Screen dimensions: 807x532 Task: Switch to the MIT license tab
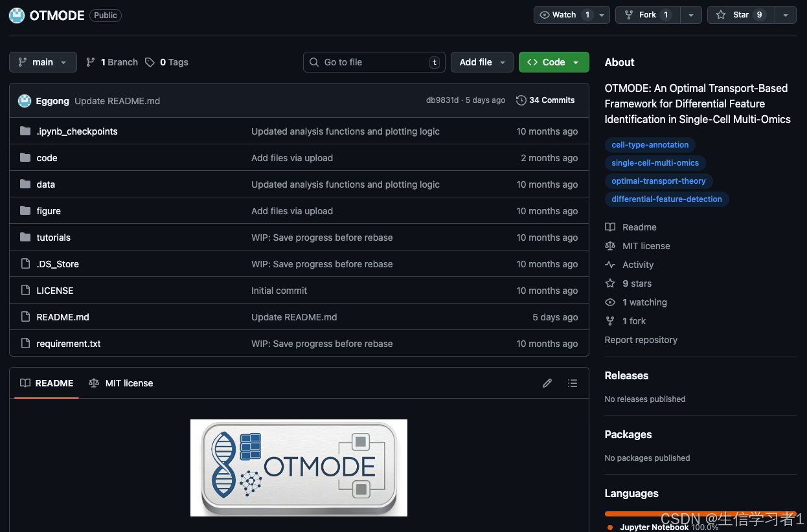[x=121, y=383]
